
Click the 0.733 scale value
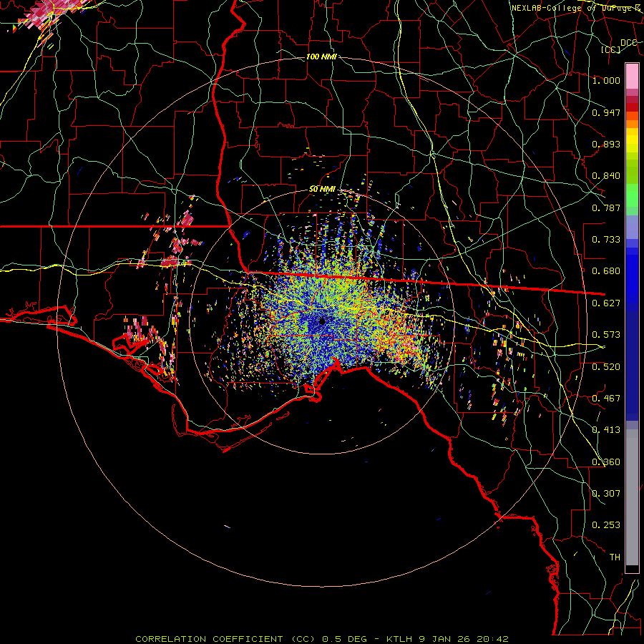click(606, 240)
